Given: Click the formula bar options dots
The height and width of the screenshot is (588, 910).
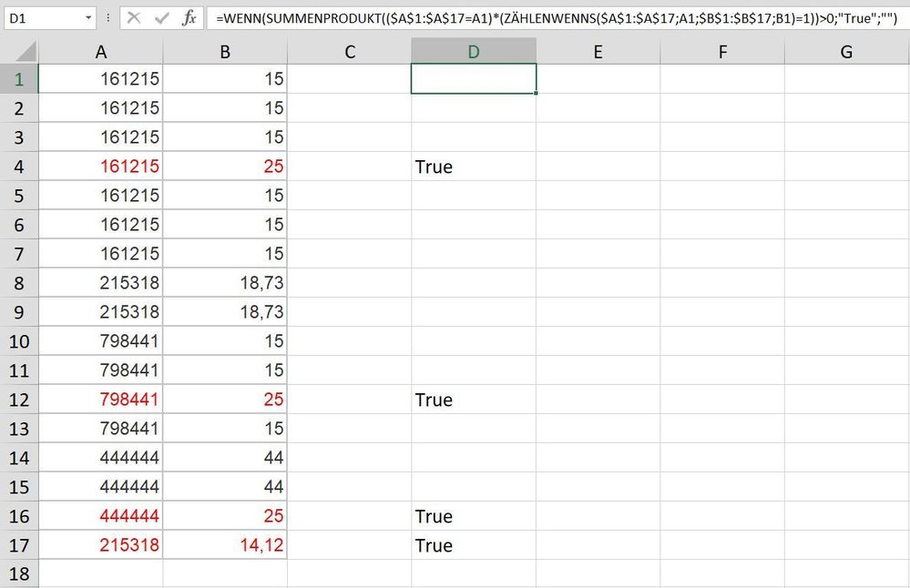Looking at the screenshot, I should pos(108,18).
